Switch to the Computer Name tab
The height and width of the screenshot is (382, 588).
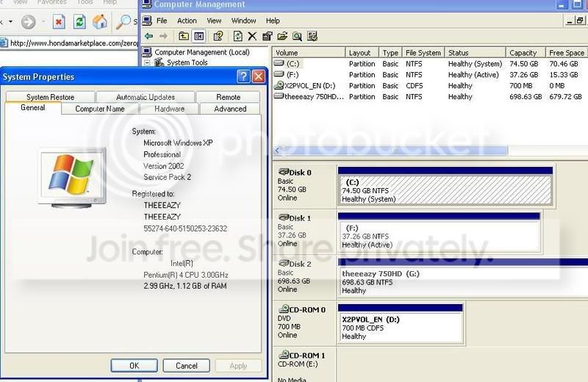click(100, 109)
